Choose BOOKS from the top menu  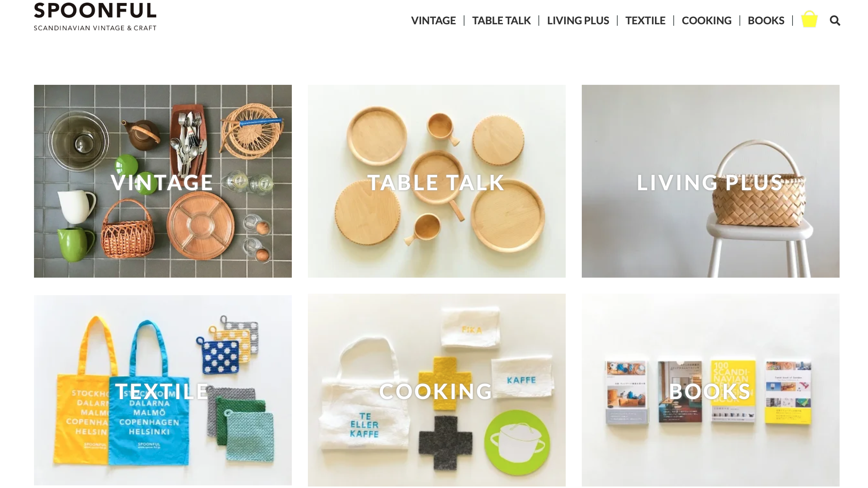coord(766,21)
